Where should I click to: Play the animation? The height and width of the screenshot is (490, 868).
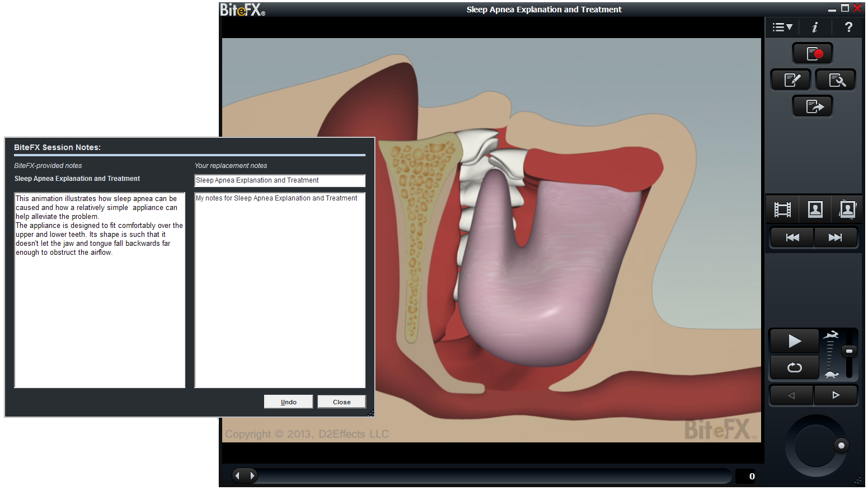click(794, 341)
